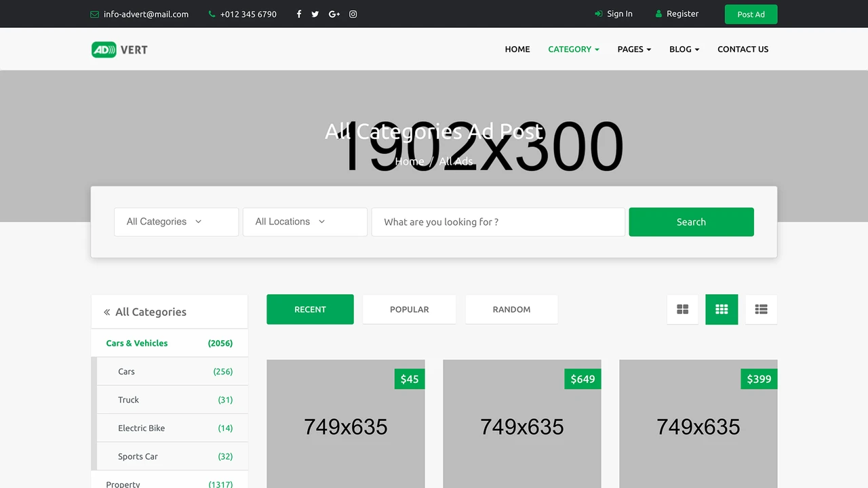The height and width of the screenshot is (488, 868).
Task: Click the $649 price tag
Action: [583, 379]
